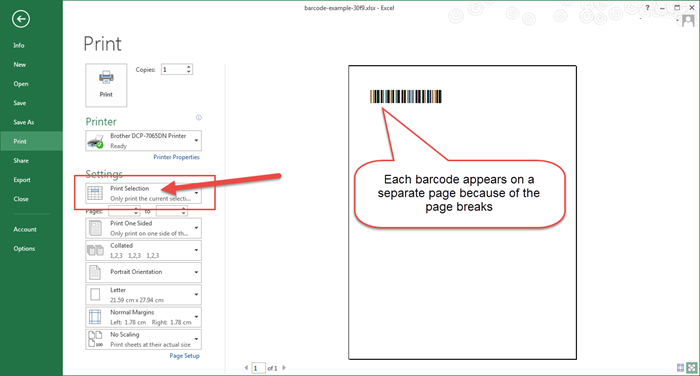This screenshot has height=376, width=700.
Task: Click the Letter paper size icon
Action: [x=95, y=295]
